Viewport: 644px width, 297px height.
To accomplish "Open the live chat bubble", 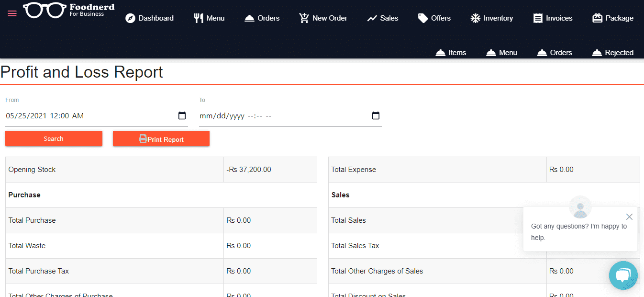I will (623, 275).
